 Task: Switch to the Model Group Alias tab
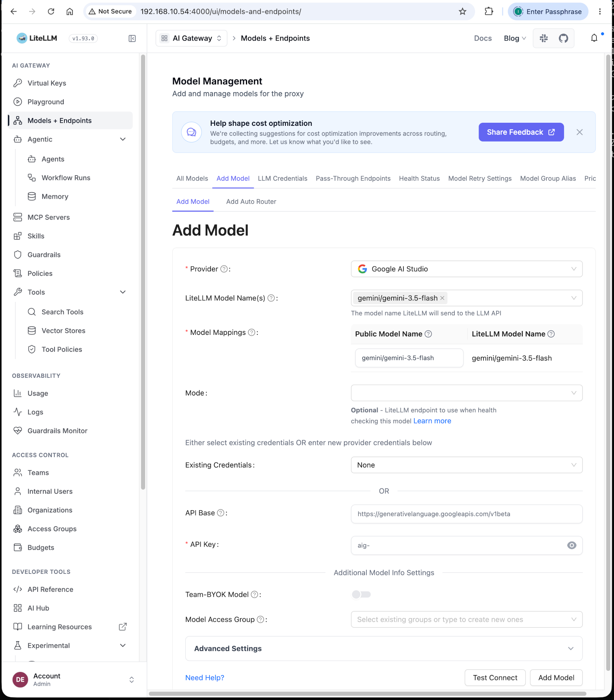pyautogui.click(x=548, y=179)
